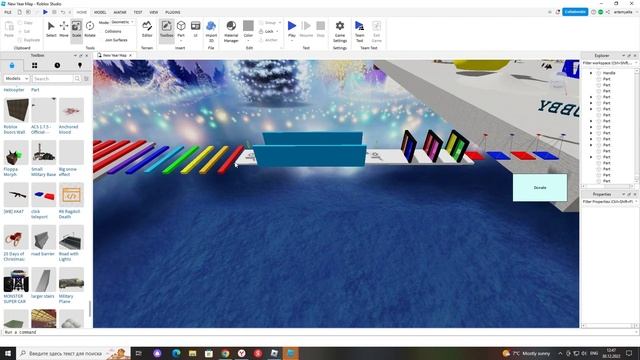This screenshot has height=360, width=640.
Task: Open Explorer panel options dropdown arrow
Action: [x=623, y=56]
